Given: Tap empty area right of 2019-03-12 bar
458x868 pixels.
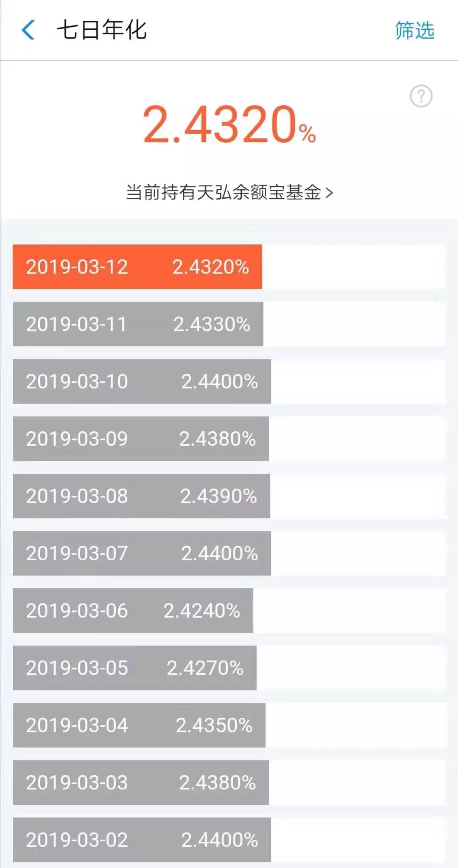Looking at the screenshot, I should click(x=354, y=267).
